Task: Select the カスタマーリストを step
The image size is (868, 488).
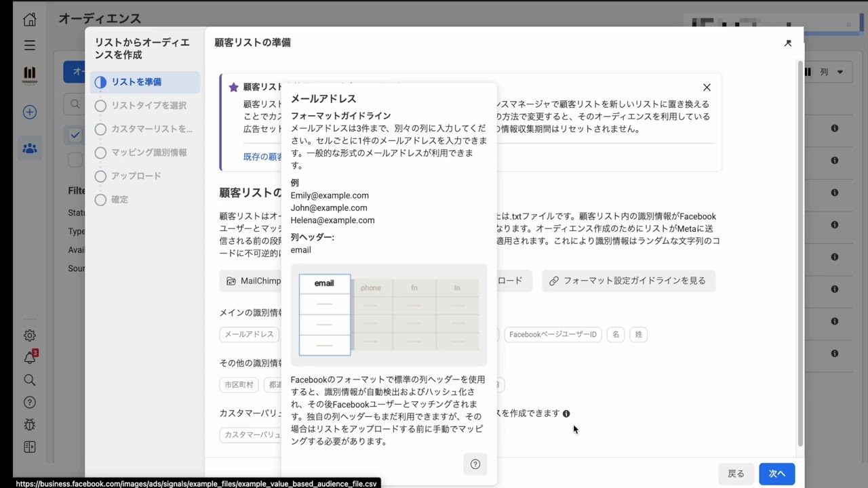Action: coord(145,129)
